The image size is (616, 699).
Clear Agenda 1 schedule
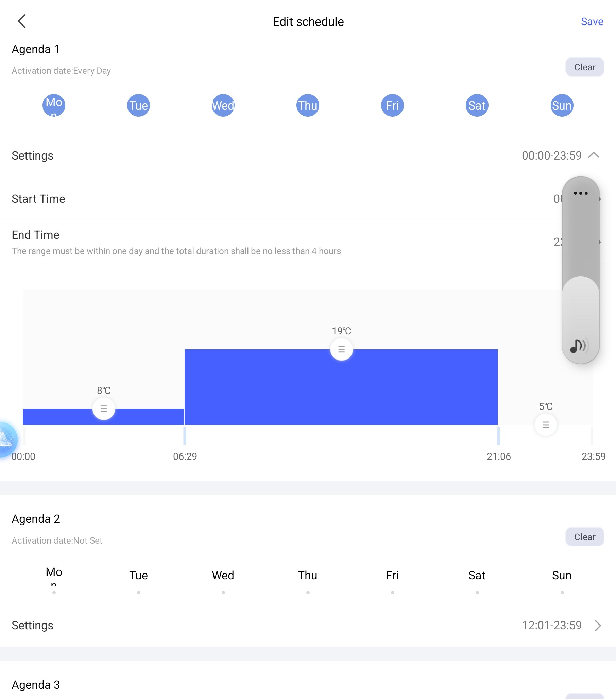pyautogui.click(x=584, y=67)
